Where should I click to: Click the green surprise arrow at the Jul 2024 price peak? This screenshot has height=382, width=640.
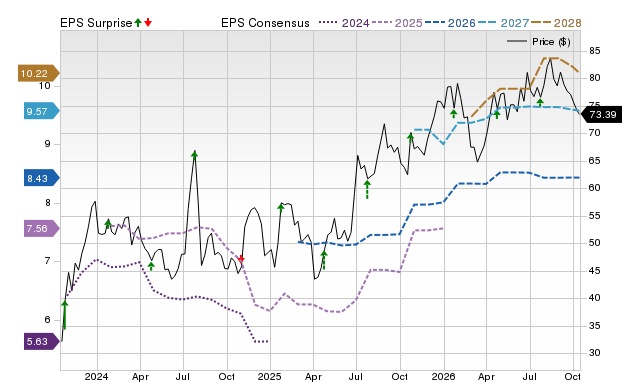pyautogui.click(x=195, y=154)
